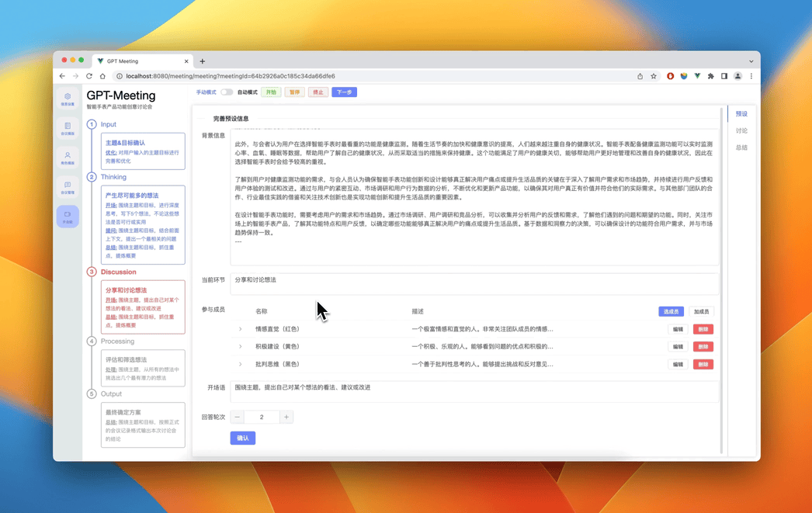
Task: Open a new tab with the plus icon
Action: (x=203, y=61)
